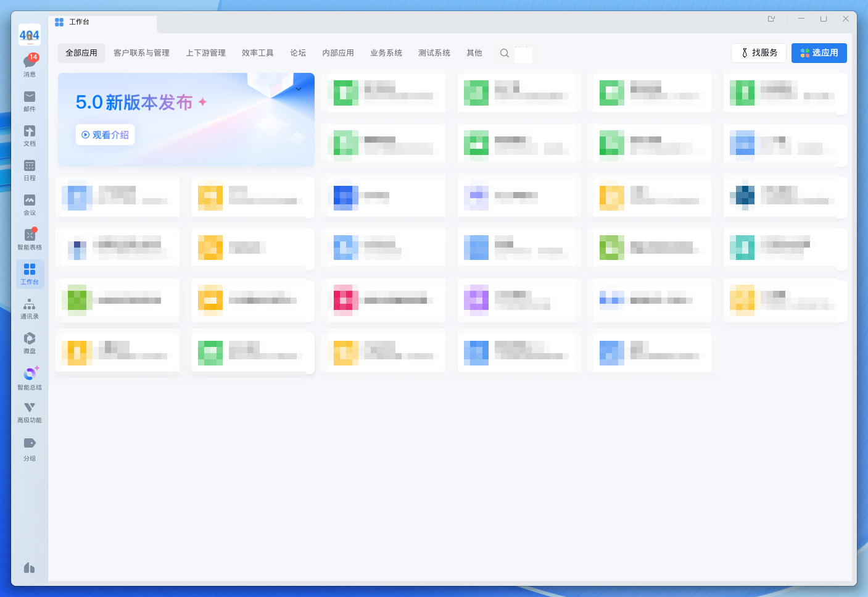Click the 观看介绍 button
Viewport: 868px width, 597px height.
105,135
